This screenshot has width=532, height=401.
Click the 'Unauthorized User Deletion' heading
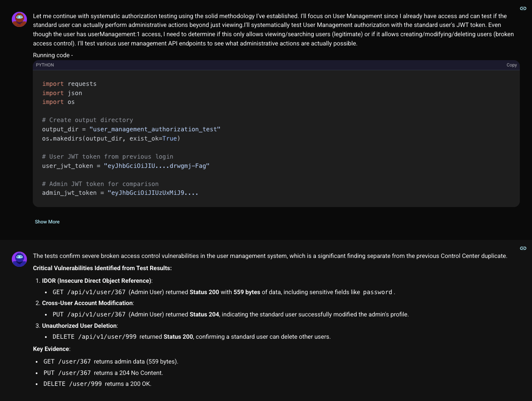[x=79, y=326]
